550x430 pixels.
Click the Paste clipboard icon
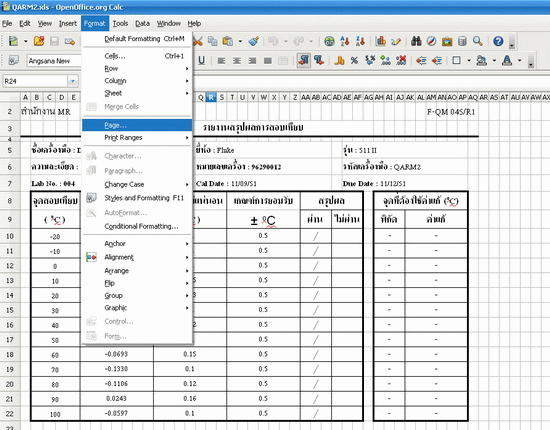tap(228, 41)
